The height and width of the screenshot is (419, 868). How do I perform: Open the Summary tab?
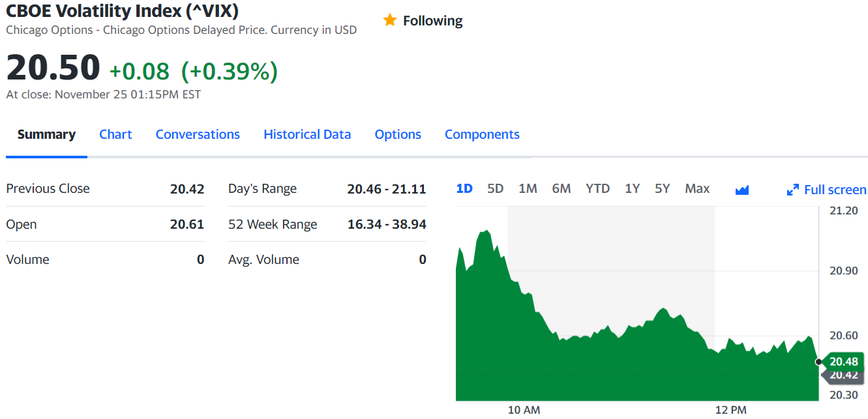46,134
